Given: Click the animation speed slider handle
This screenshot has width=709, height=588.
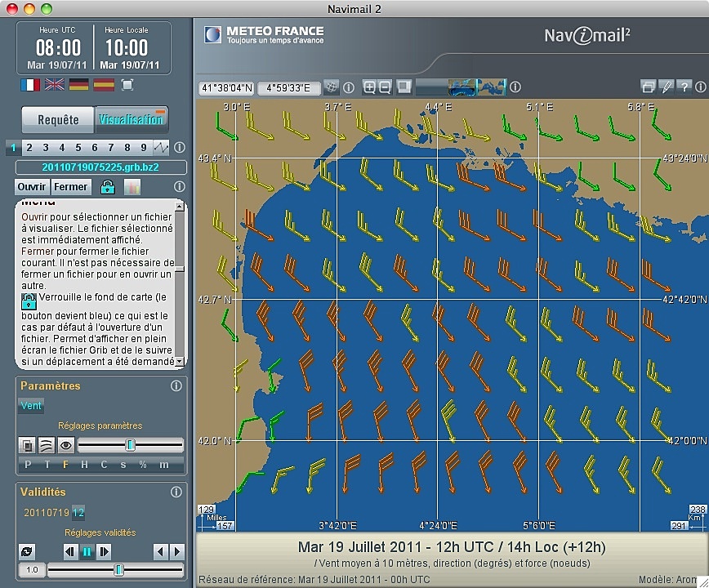Looking at the screenshot, I should pyautogui.click(x=119, y=569).
